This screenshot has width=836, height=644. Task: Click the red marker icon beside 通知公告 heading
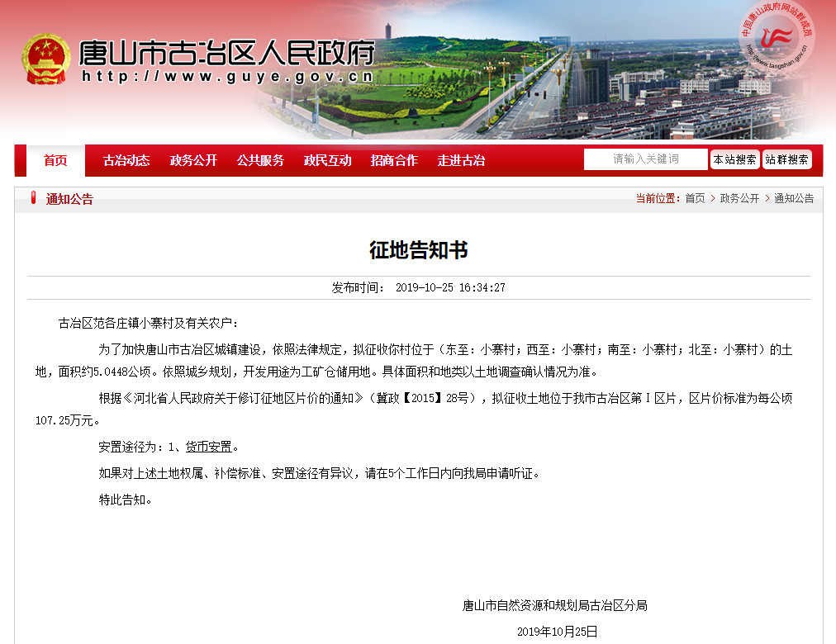tap(34, 198)
